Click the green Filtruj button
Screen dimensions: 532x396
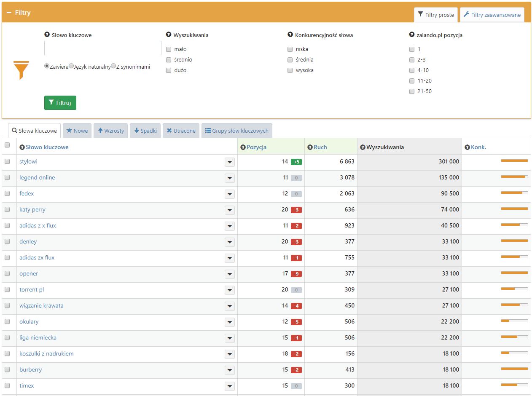[60, 102]
